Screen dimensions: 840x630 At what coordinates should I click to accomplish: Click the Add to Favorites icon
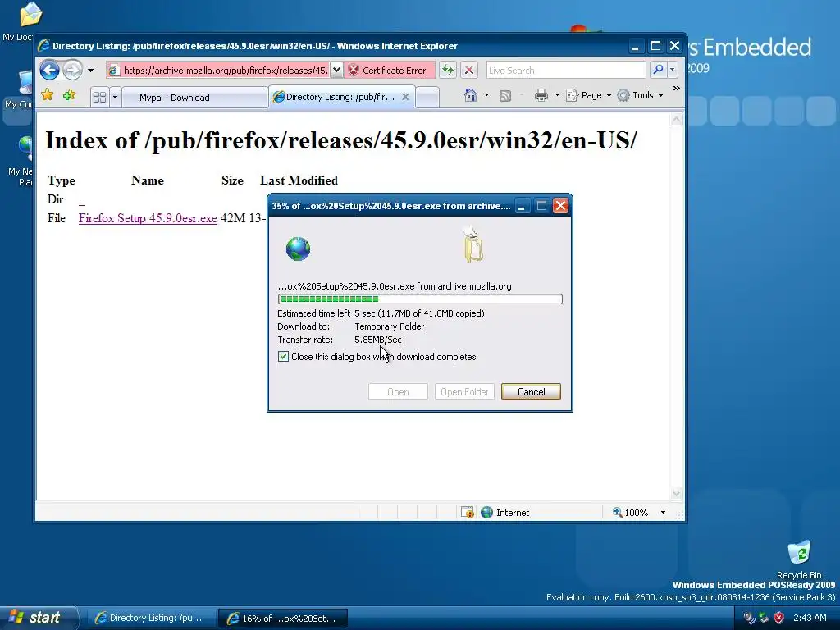[x=69, y=95]
